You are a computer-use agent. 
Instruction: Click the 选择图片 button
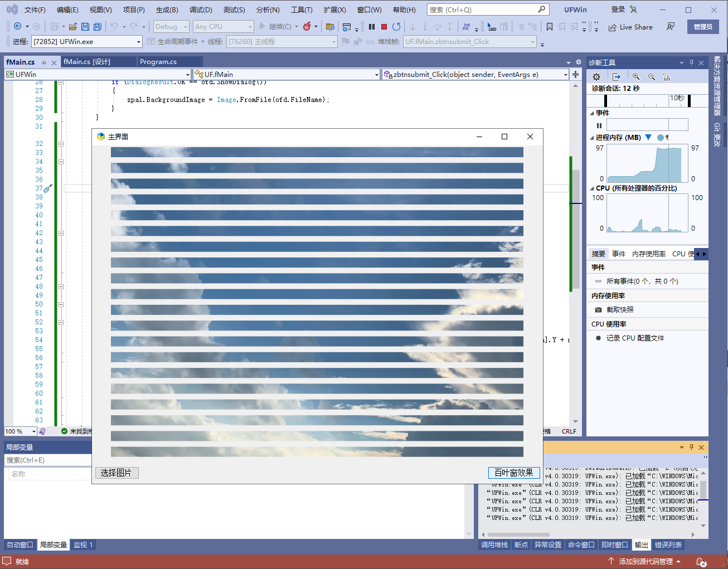[117, 473]
